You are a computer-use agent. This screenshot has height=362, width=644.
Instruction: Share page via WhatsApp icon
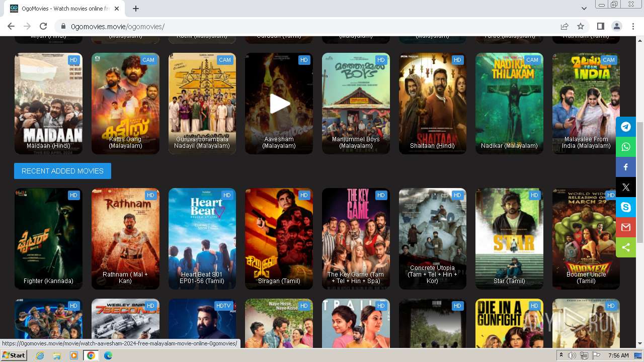coord(626,147)
